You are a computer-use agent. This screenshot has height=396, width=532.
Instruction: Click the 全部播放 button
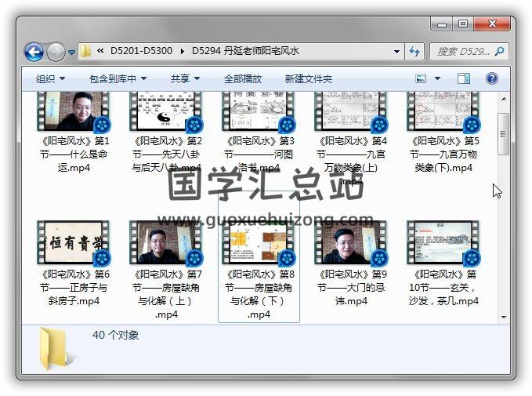[x=244, y=78]
